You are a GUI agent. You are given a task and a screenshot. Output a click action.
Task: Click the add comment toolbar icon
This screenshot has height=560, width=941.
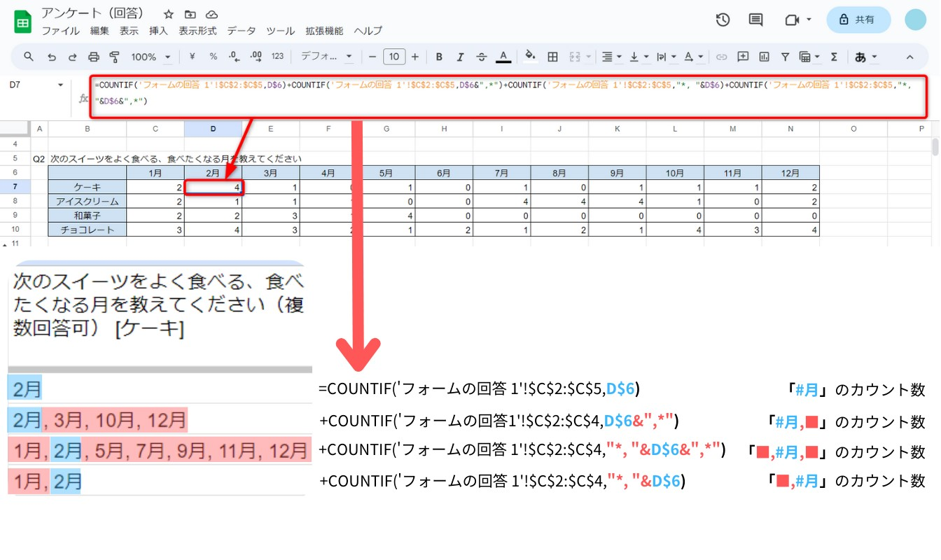[x=743, y=57]
